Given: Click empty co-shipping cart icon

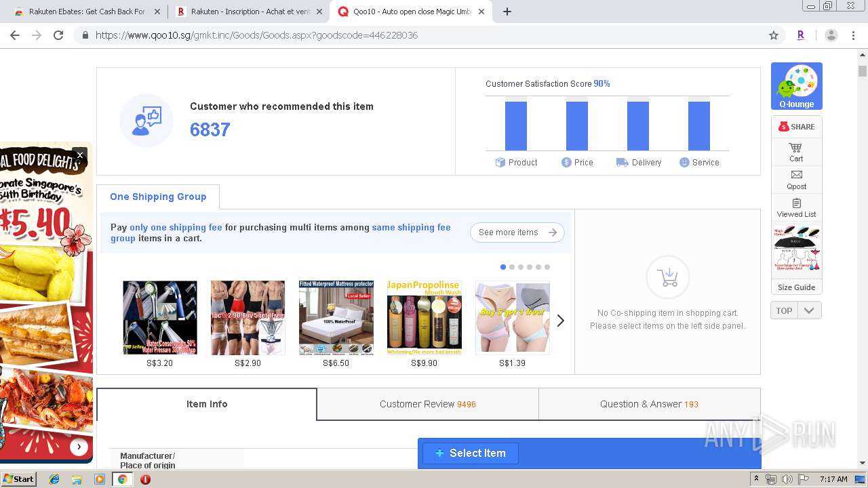Looking at the screenshot, I should [x=668, y=277].
